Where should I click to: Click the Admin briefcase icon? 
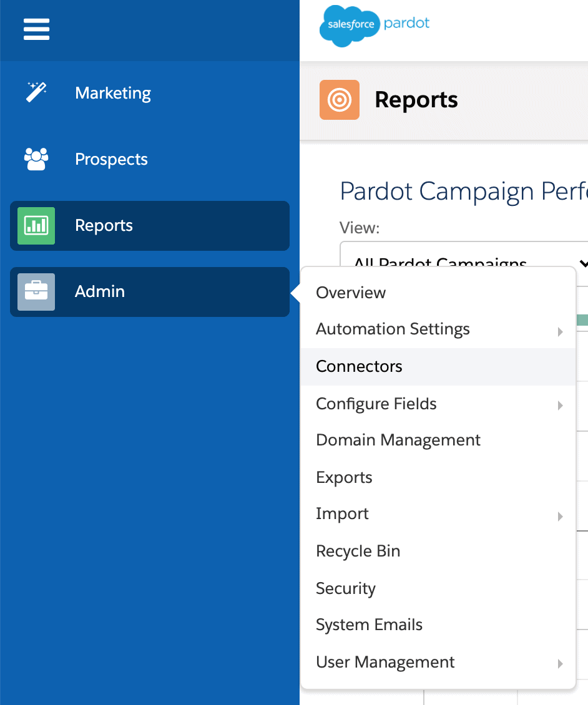(x=36, y=291)
